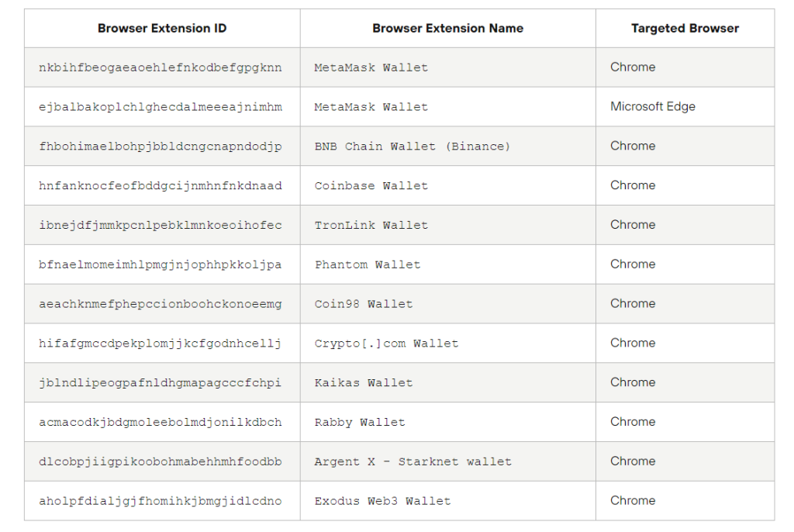794x532 pixels.
Task: Click extension ID starting with aholpfdialjgjfhomihkjbmgjidlcdno
Action: 160,501
